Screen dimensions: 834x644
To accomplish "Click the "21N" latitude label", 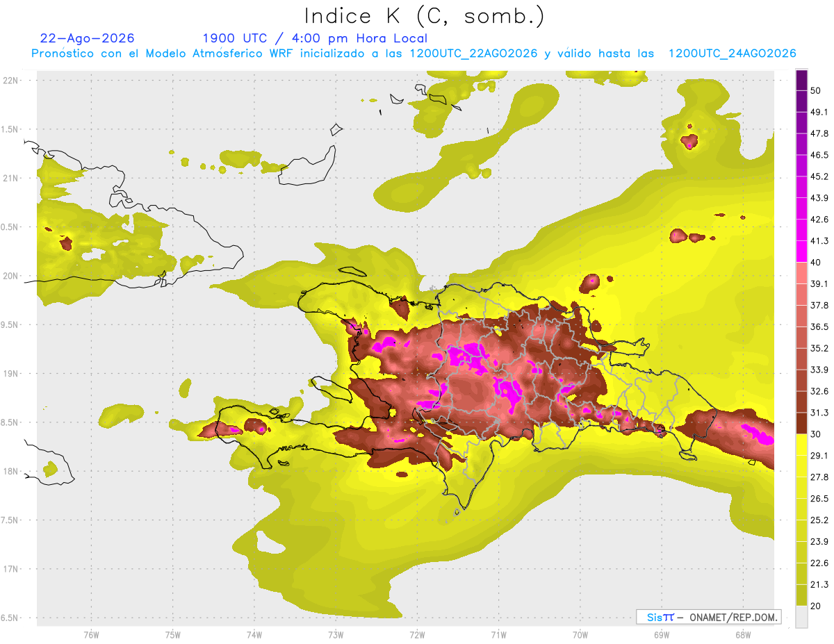I will point(10,178).
